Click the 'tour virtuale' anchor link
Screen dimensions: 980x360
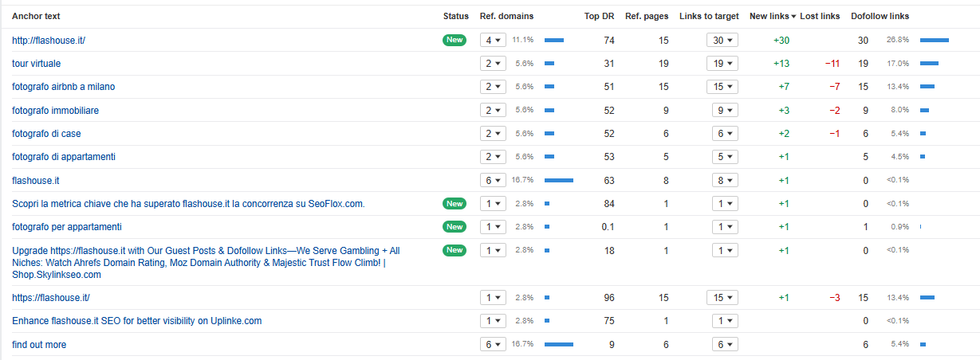click(x=36, y=63)
